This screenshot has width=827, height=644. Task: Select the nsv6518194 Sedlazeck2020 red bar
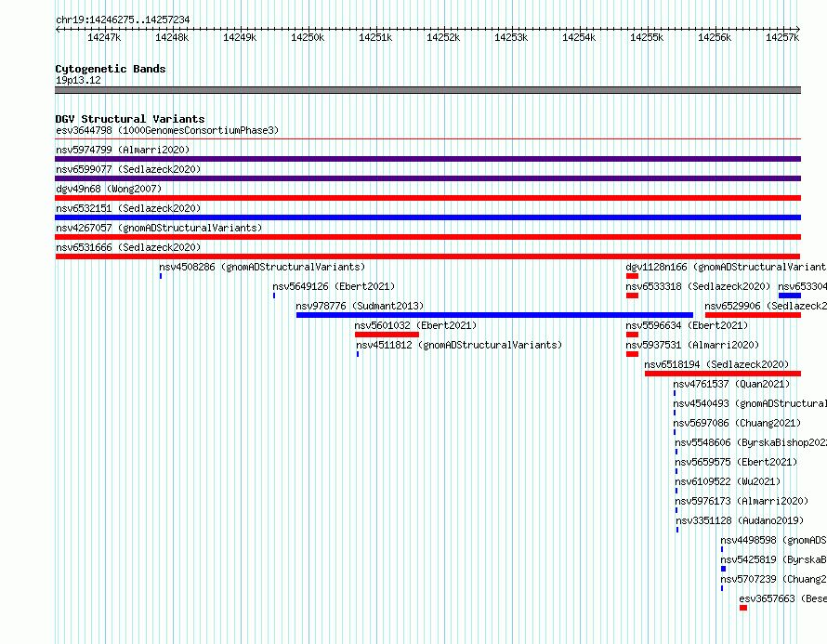(x=723, y=374)
